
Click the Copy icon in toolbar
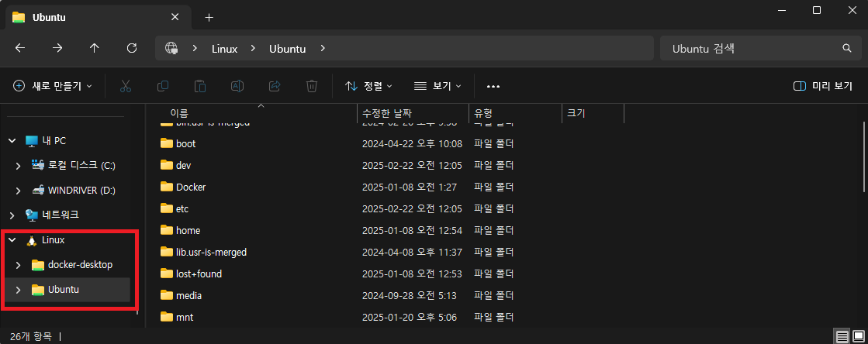point(163,86)
